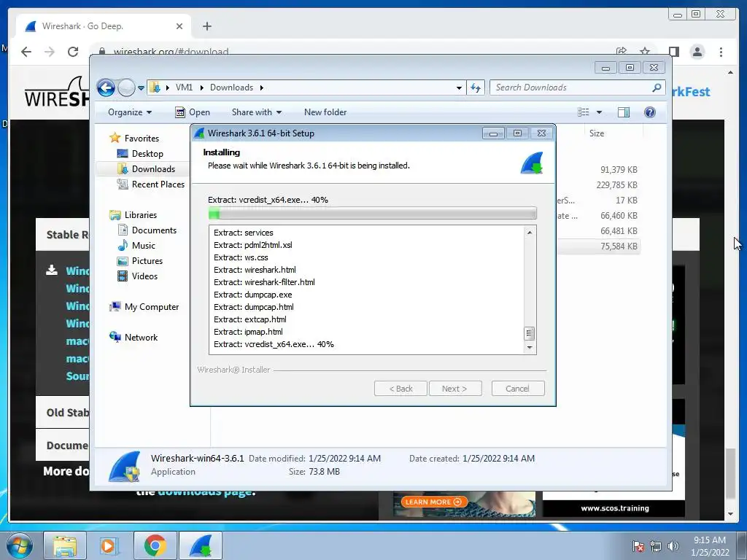Click the install log scrollbar thumb
The height and width of the screenshot is (560, 747).
pos(530,333)
